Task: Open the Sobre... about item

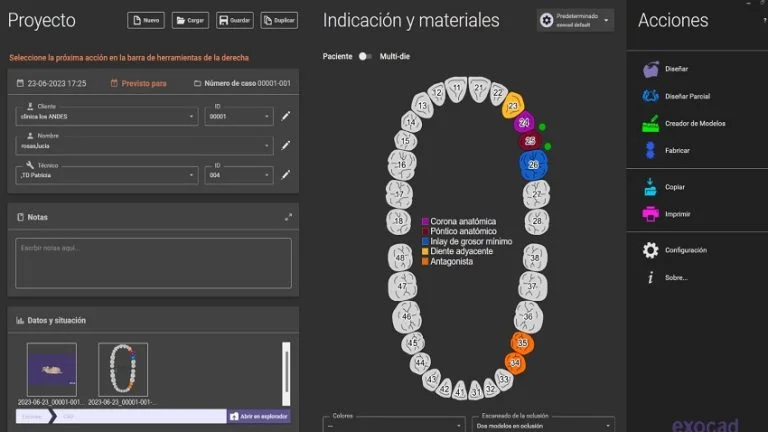Action: tap(650, 277)
